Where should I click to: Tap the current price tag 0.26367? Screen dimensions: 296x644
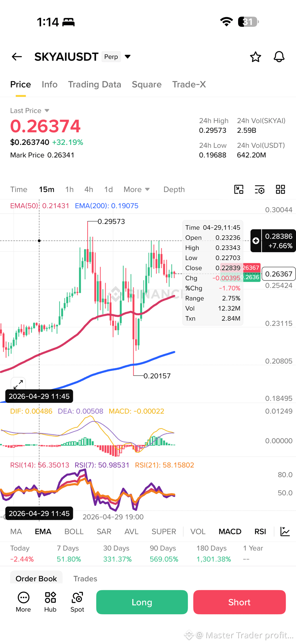[x=279, y=274]
